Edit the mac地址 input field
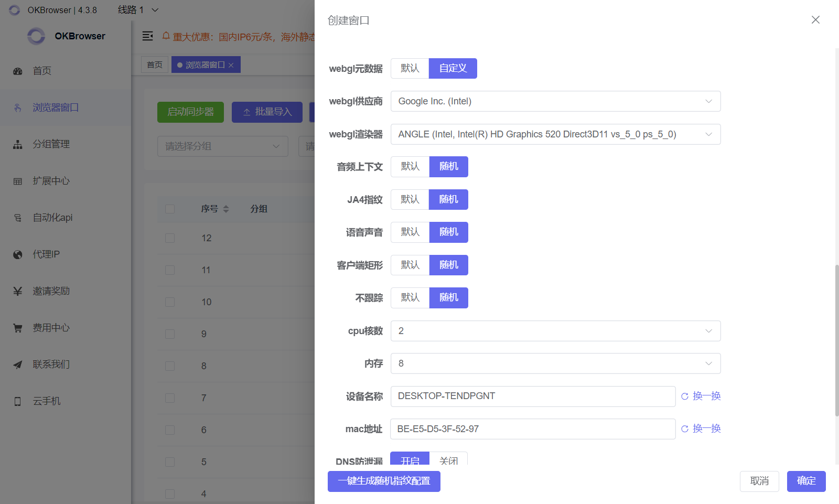Viewport: 839px width, 504px height. (533, 428)
